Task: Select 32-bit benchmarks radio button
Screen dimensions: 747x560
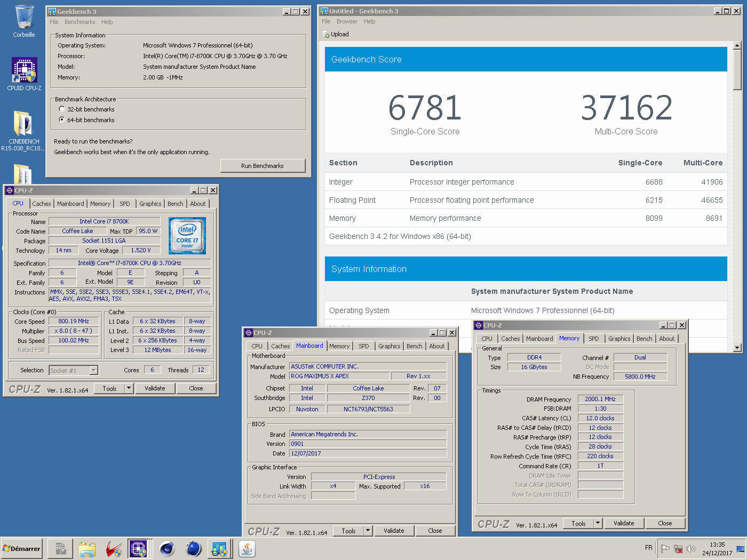Action: [x=62, y=109]
